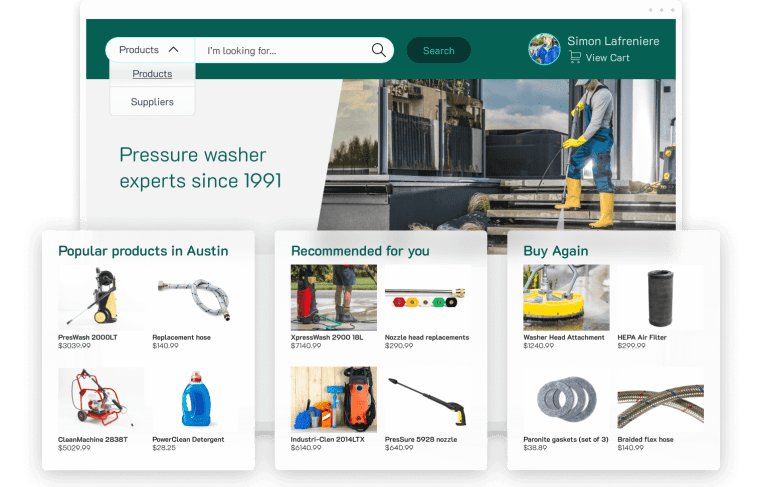Click the Paronite gaskets product image
The width and height of the screenshot is (762, 487).
(x=566, y=399)
